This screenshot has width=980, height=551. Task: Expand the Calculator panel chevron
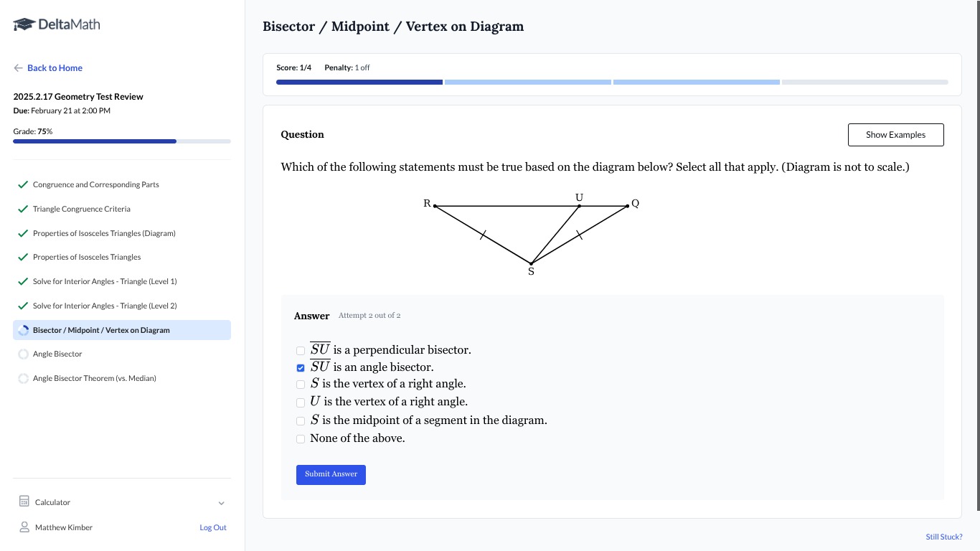point(221,503)
